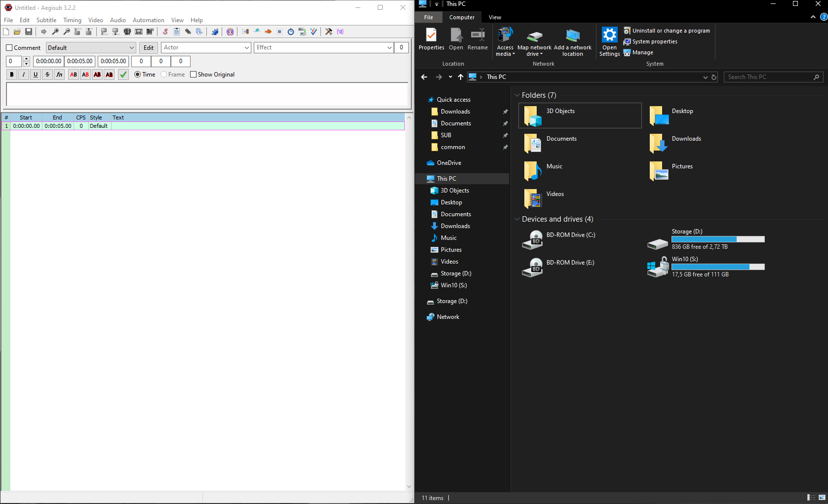Image resolution: width=828 pixels, height=504 pixels.
Task: Open the Default style dropdown
Action: click(x=131, y=47)
